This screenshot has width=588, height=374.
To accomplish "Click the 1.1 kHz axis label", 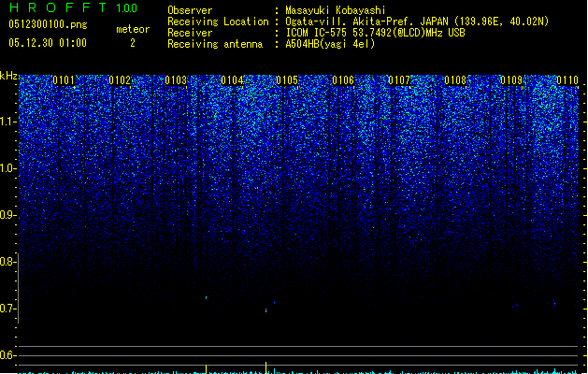I will pyautogui.click(x=7, y=122).
